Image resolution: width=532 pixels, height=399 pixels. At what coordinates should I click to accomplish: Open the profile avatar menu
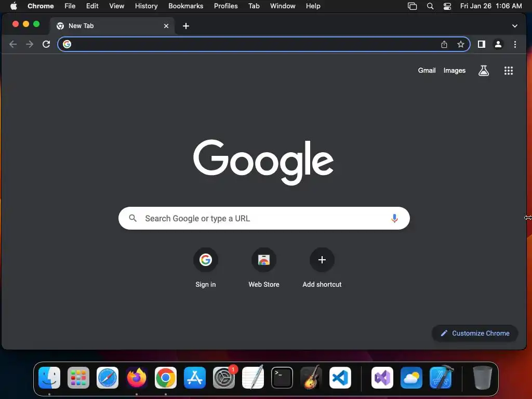tap(498, 44)
